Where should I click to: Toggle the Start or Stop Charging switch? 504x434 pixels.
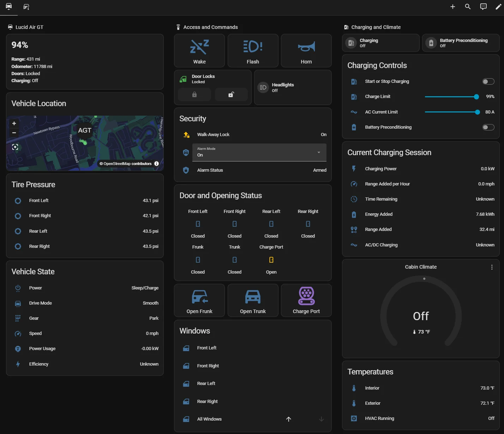pyautogui.click(x=488, y=81)
